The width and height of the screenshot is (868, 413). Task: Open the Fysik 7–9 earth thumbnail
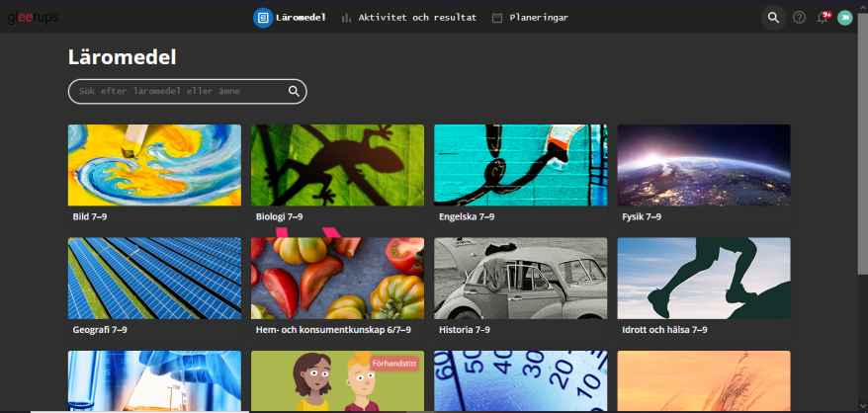click(x=704, y=165)
